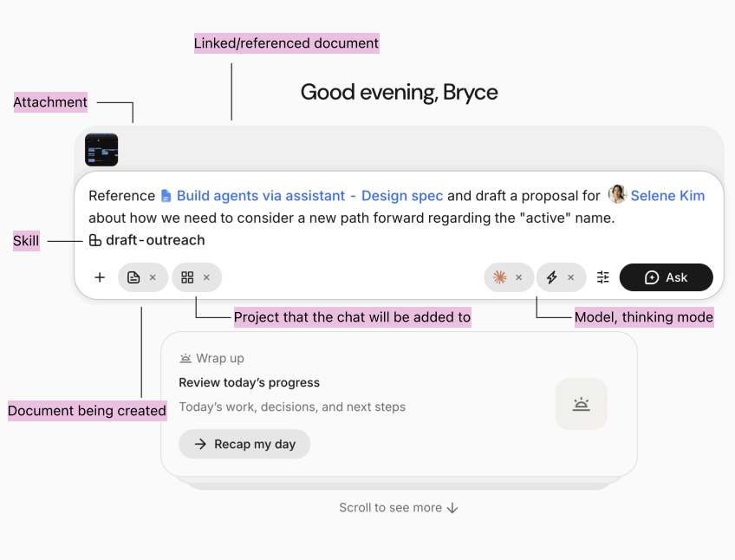The height and width of the screenshot is (560, 735).
Task: Click the Wrap up label
Action: tap(220, 358)
